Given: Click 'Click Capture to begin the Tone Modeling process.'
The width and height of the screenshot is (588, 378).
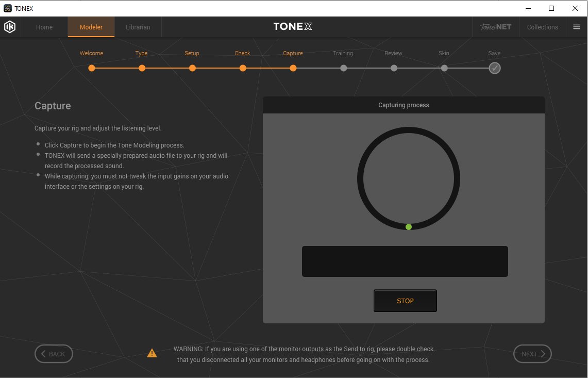Looking at the screenshot, I should [x=114, y=145].
